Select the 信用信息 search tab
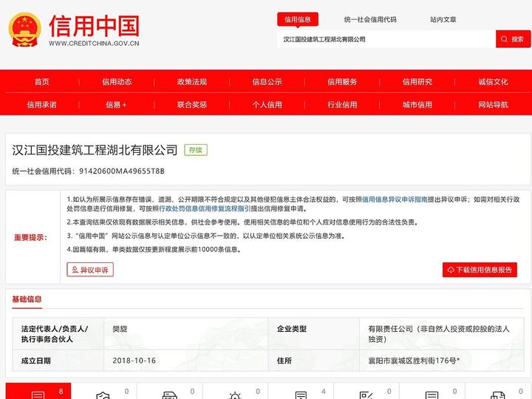 (x=298, y=19)
